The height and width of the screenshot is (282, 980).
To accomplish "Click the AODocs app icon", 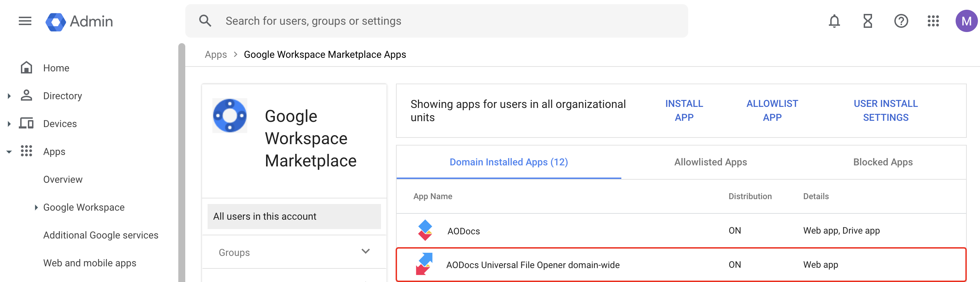I will (425, 230).
